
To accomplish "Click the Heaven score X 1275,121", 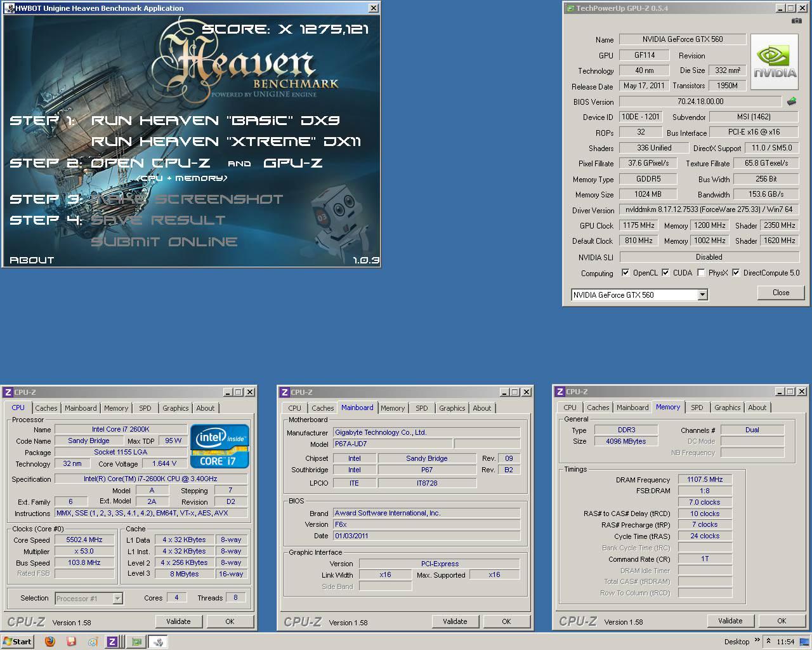I will click(285, 29).
